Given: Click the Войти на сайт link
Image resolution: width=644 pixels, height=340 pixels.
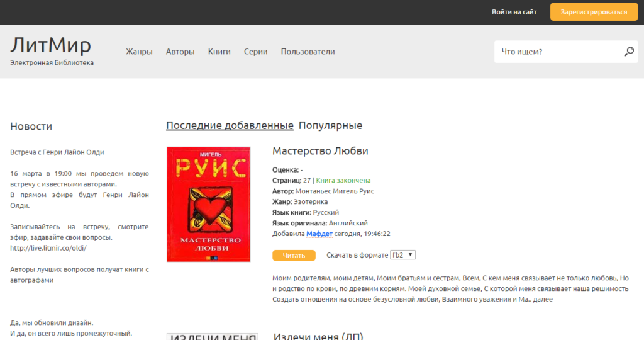Looking at the screenshot, I should coord(514,12).
